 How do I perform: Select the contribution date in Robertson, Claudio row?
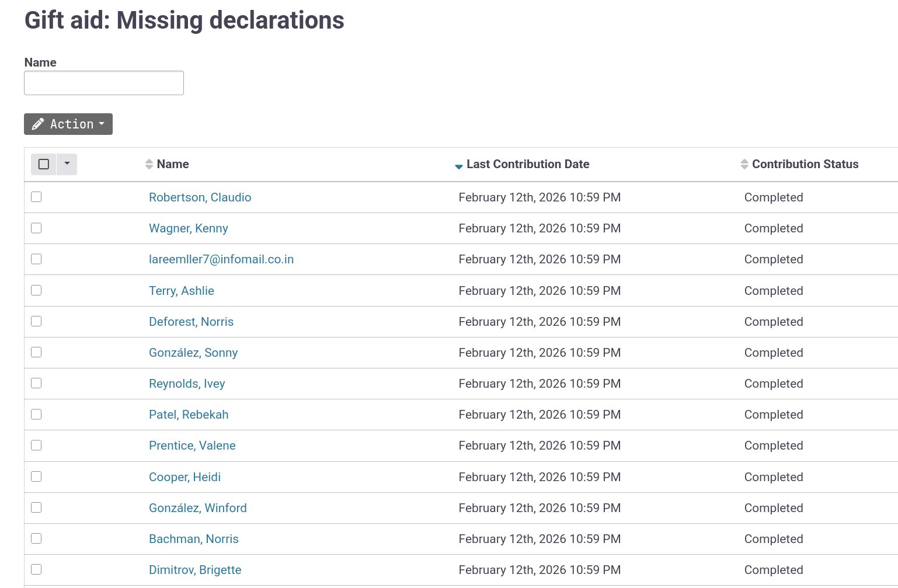[x=540, y=197]
